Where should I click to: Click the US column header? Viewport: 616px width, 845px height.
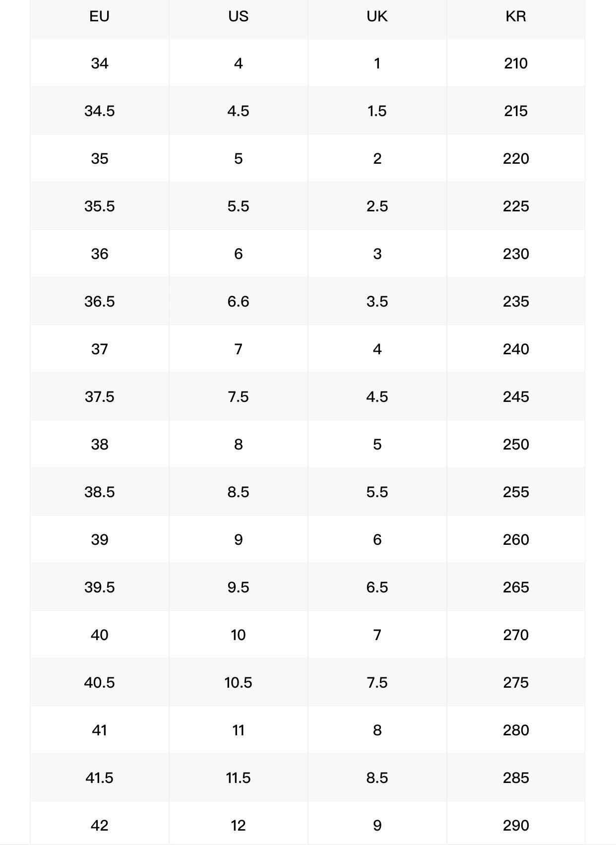click(x=238, y=16)
